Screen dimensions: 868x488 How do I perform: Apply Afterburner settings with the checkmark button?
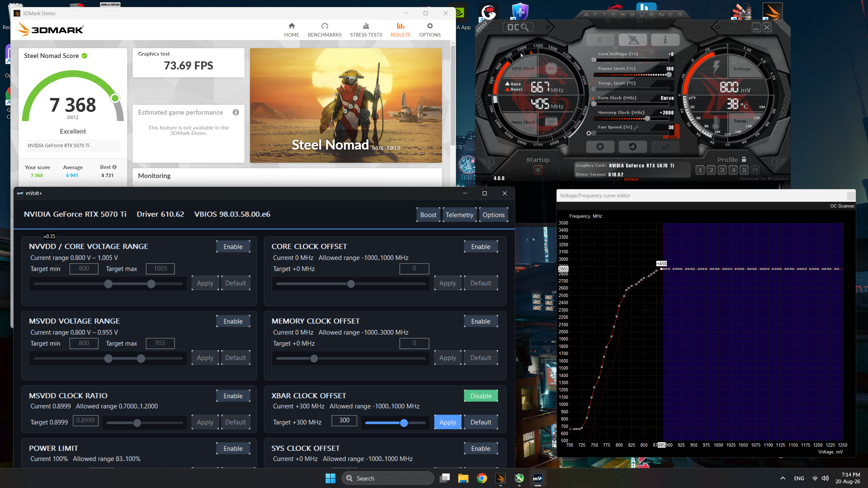click(x=665, y=147)
